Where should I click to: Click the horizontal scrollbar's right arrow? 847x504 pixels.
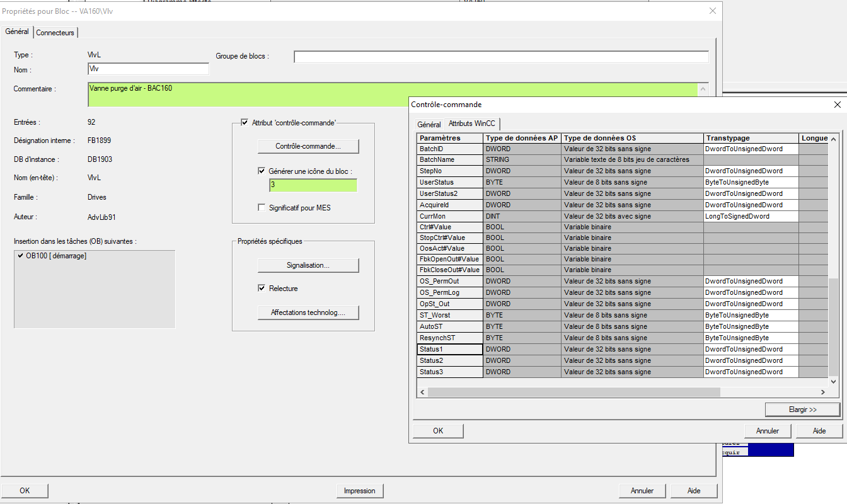coord(823,392)
